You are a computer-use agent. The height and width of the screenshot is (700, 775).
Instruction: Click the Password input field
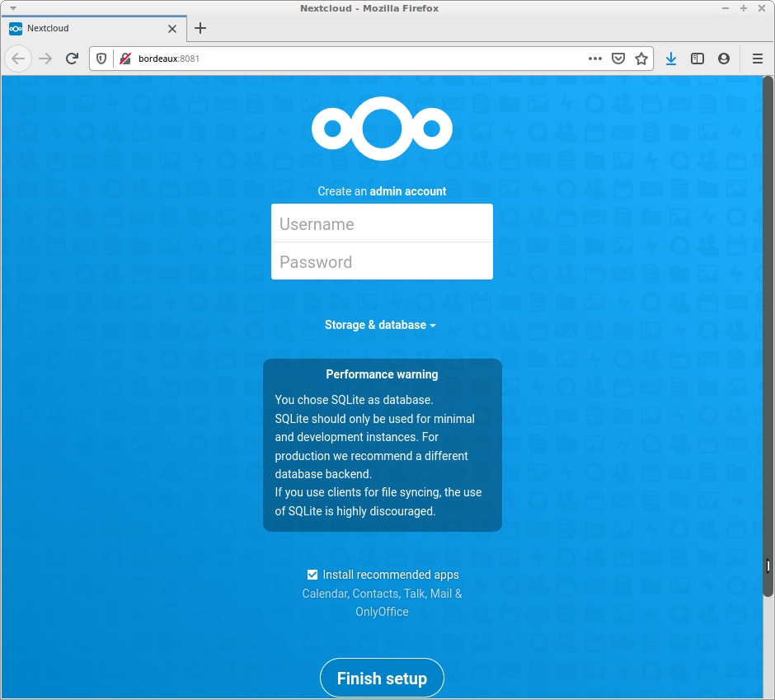(x=382, y=261)
